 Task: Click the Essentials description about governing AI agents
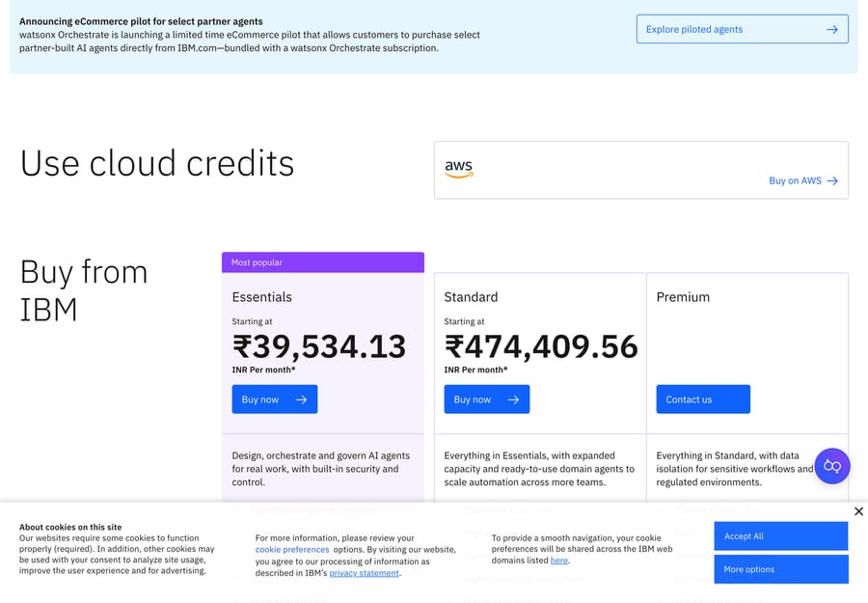pos(320,469)
